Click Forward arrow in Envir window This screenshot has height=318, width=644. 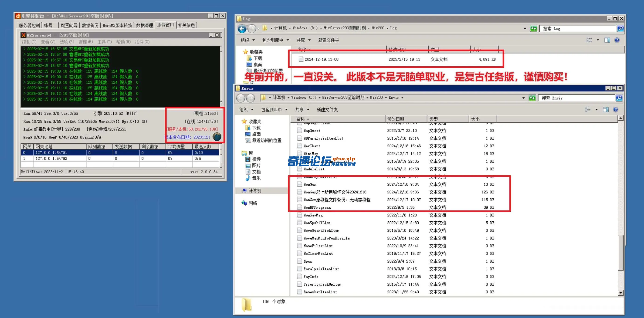251,98
